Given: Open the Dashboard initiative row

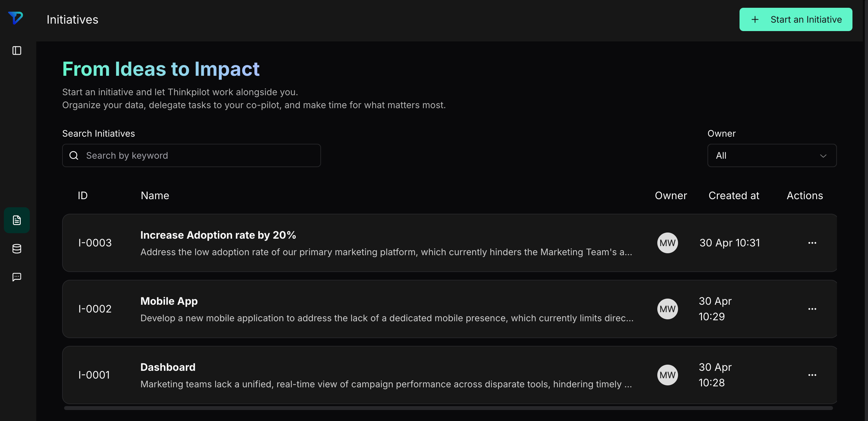Looking at the screenshot, I should coord(450,375).
